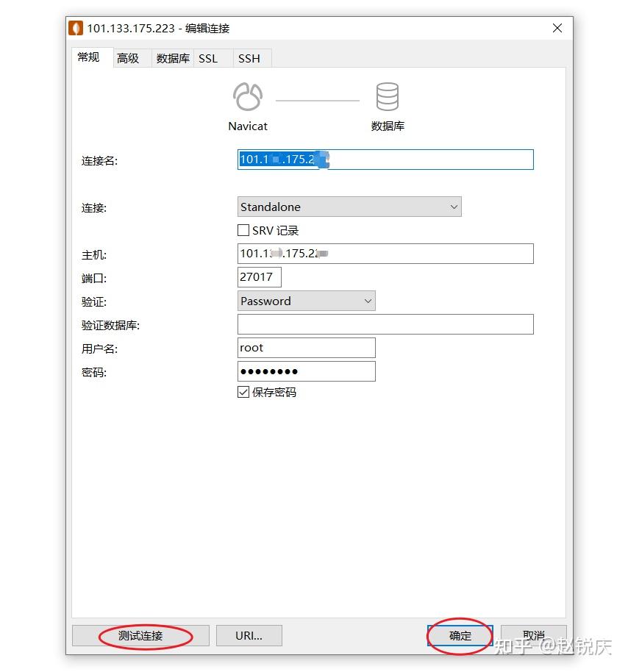The width and height of the screenshot is (628, 672).
Task: Click the Navicat logo icon
Action: tap(247, 96)
